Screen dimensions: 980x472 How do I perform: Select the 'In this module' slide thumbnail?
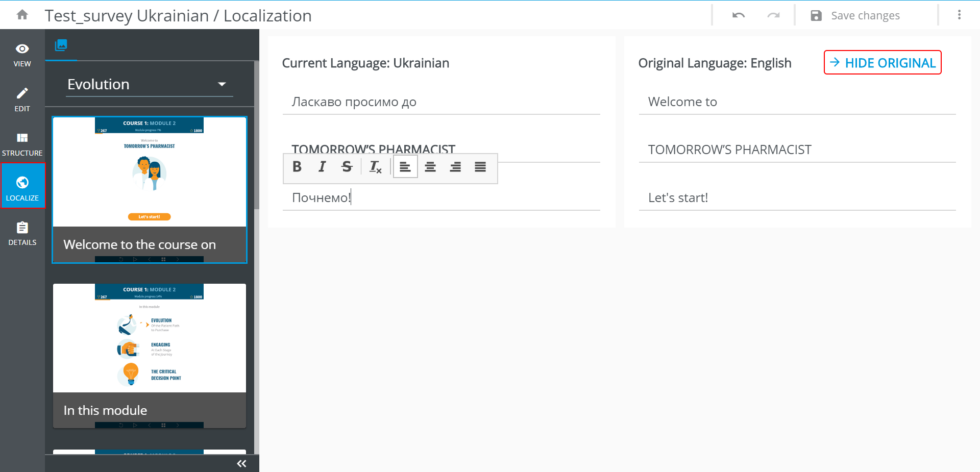pos(150,356)
